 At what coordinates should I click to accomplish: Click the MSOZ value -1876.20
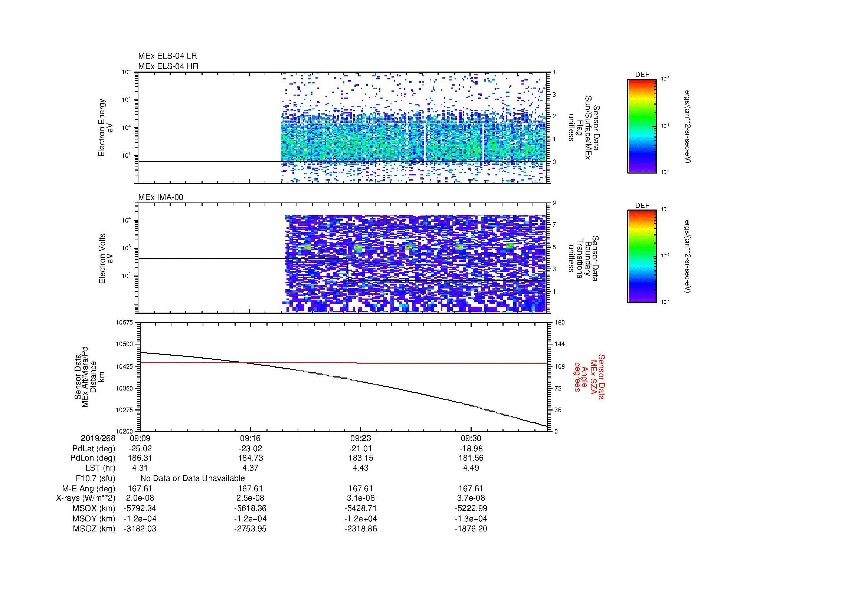471,529
